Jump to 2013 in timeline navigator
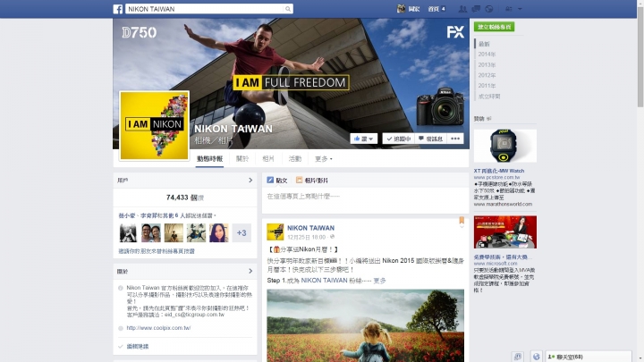 click(487, 65)
